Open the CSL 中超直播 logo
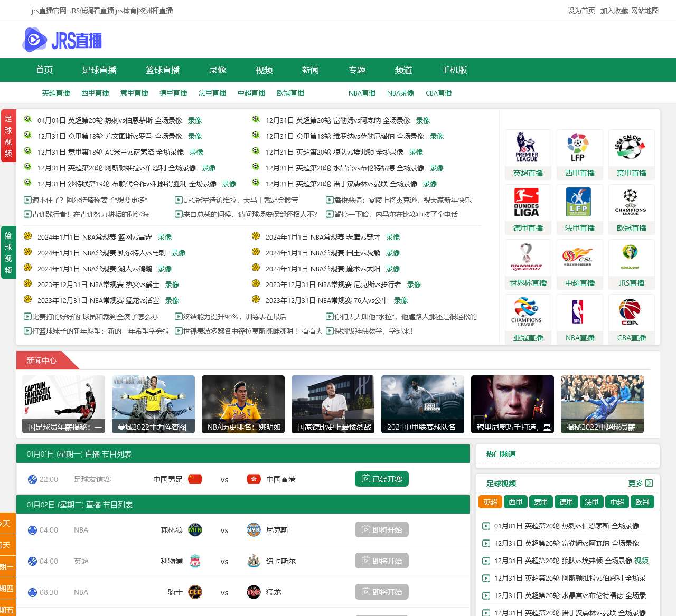Screen dimensions: 676x616 click(x=579, y=258)
